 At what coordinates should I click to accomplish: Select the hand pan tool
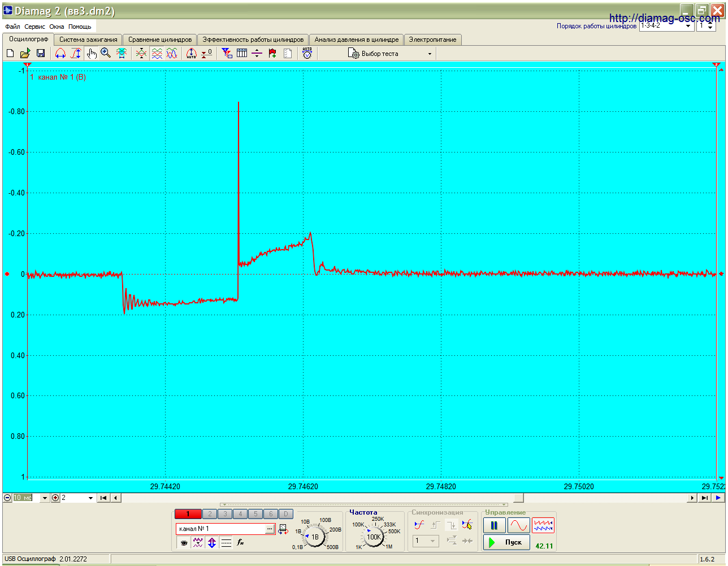coord(92,53)
